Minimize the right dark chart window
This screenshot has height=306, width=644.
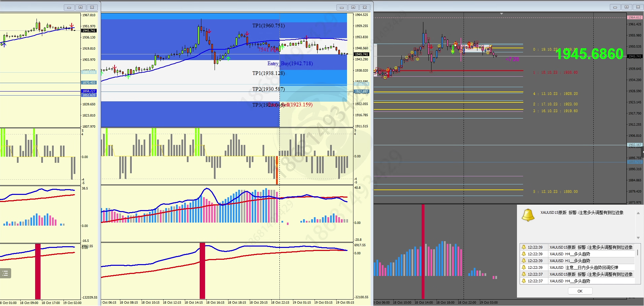(615, 7)
